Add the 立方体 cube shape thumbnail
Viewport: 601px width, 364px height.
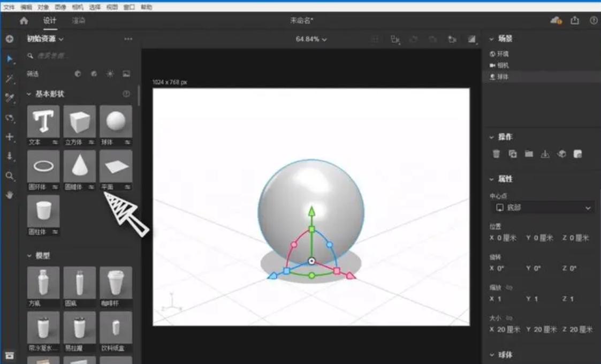[x=80, y=122]
